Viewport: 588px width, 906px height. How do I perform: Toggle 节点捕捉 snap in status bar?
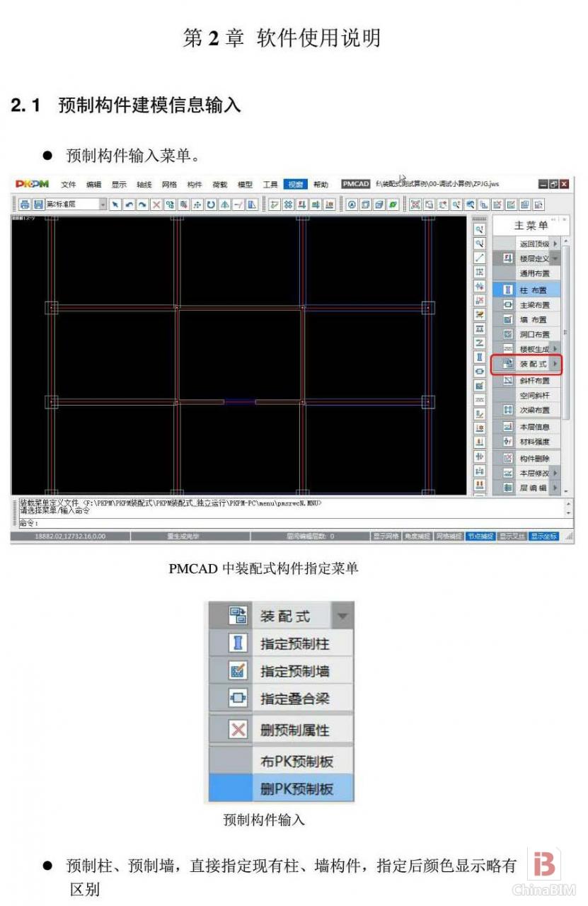[x=480, y=537]
